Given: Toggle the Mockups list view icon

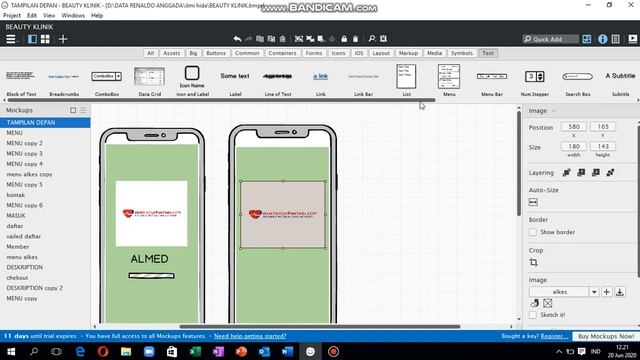Looking at the screenshot, I should tap(83, 110).
